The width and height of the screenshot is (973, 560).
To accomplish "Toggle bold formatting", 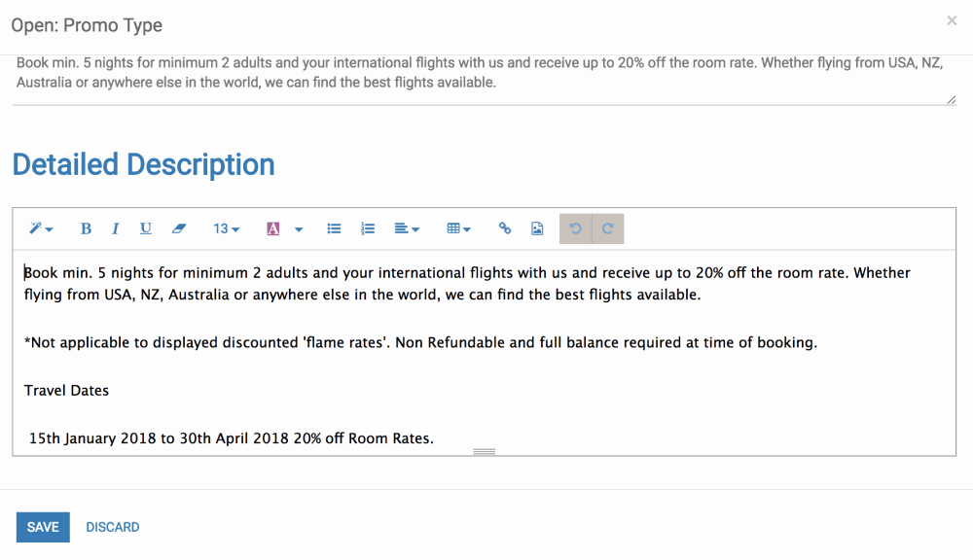I will 86,228.
